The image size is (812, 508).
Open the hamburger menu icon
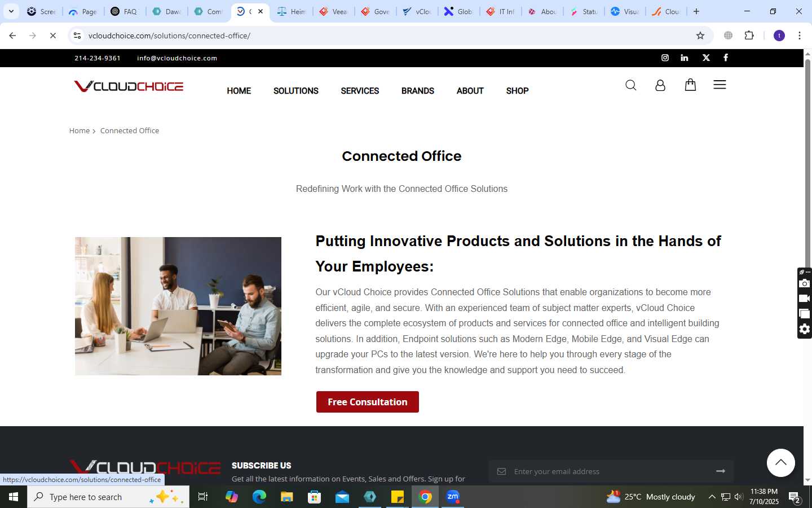720,85
